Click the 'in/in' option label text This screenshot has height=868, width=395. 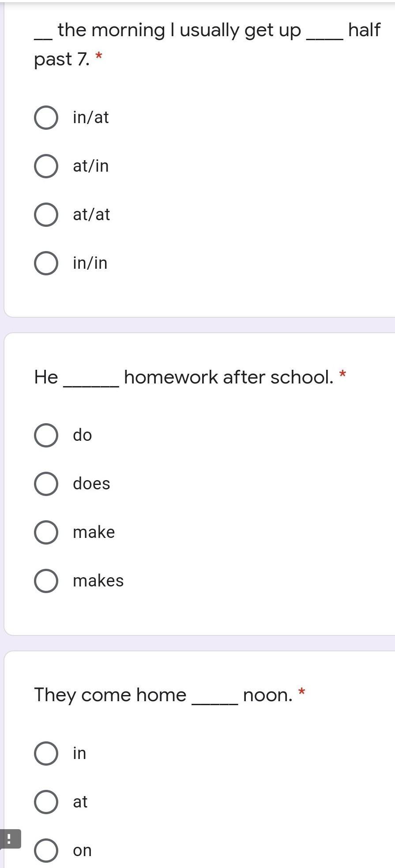point(90,263)
